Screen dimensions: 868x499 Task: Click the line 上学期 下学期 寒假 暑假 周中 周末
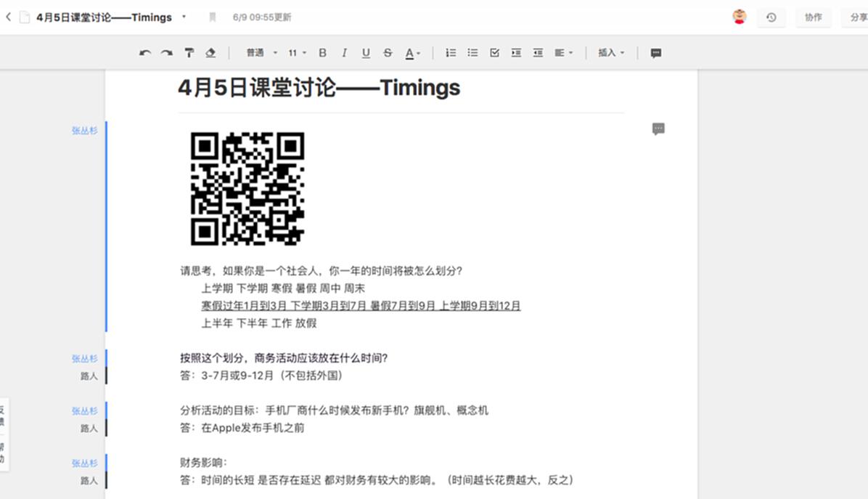[x=283, y=288]
